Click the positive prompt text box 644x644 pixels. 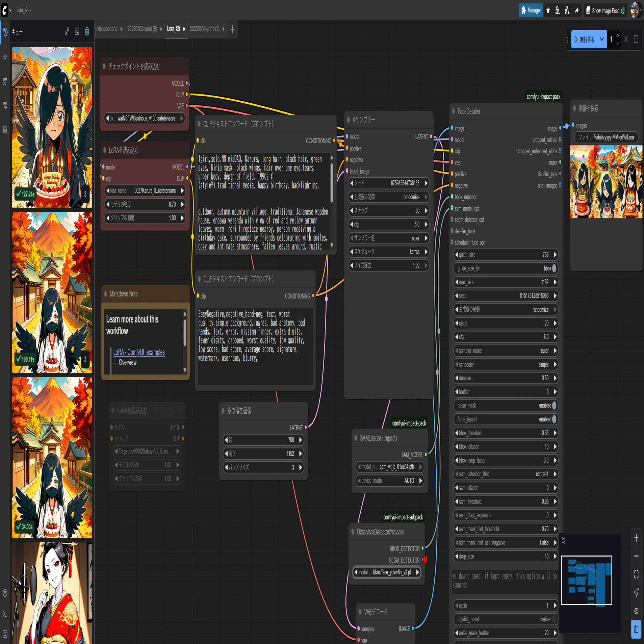pyautogui.click(x=263, y=202)
